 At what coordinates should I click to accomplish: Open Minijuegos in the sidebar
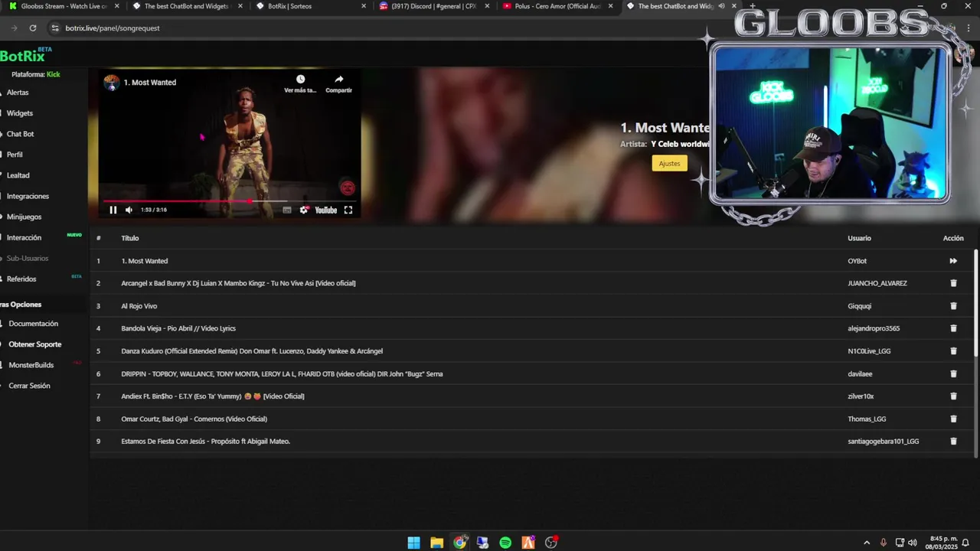pyautogui.click(x=24, y=217)
